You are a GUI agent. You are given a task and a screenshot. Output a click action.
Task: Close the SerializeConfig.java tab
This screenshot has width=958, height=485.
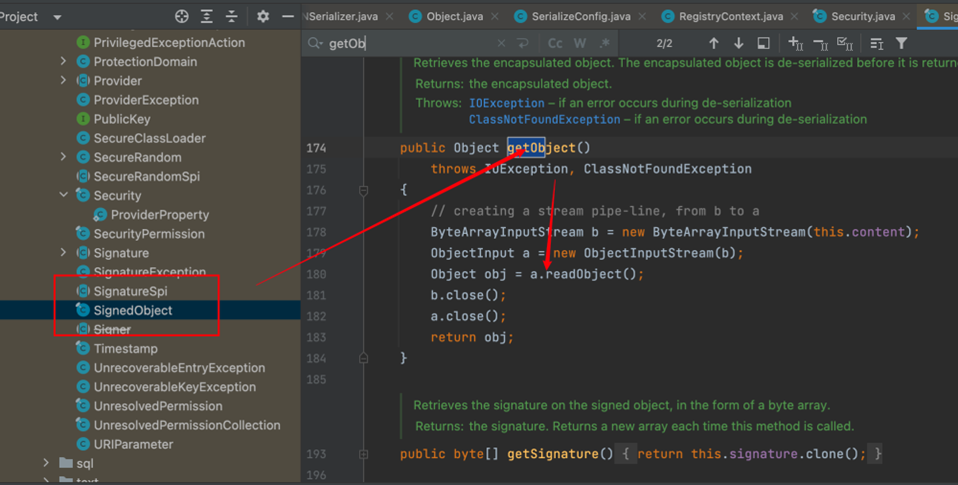click(x=642, y=17)
